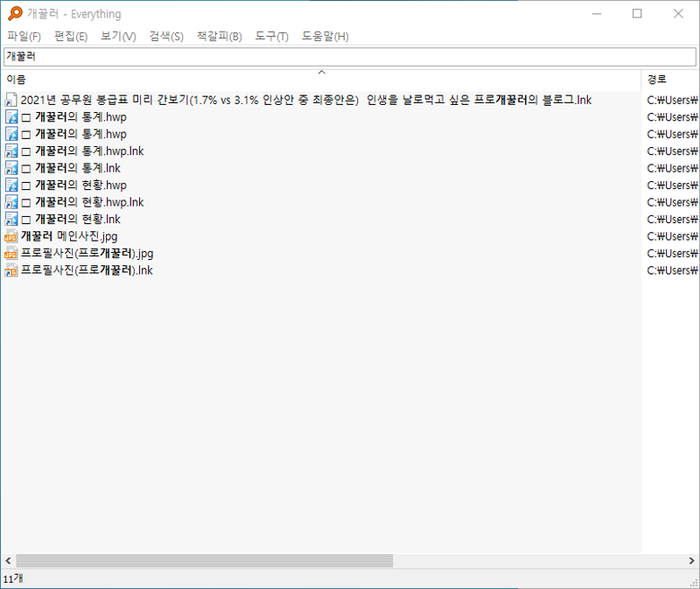Image resolution: width=700 pixels, height=589 pixels.
Task: Click the path cell of 개꿀러 메인사진.jpg row
Action: tap(671, 236)
